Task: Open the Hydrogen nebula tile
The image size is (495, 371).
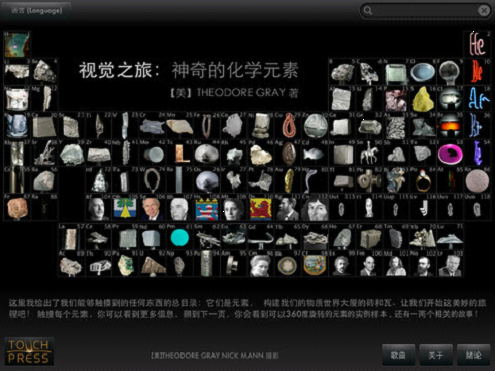Action: 16,44
